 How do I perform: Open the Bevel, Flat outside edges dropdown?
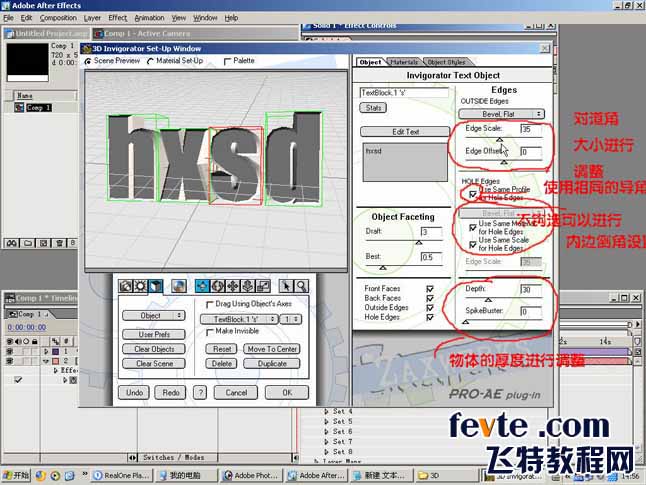point(501,114)
